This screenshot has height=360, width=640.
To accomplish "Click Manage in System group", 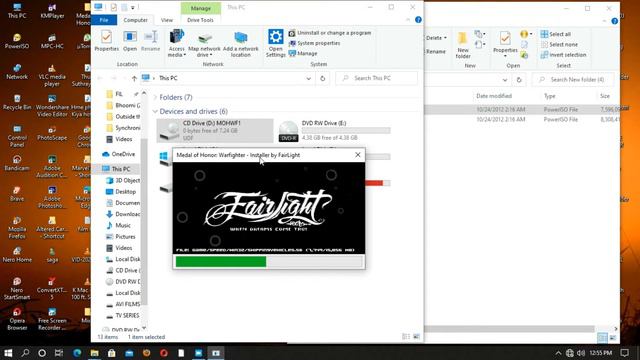I will point(303,53).
